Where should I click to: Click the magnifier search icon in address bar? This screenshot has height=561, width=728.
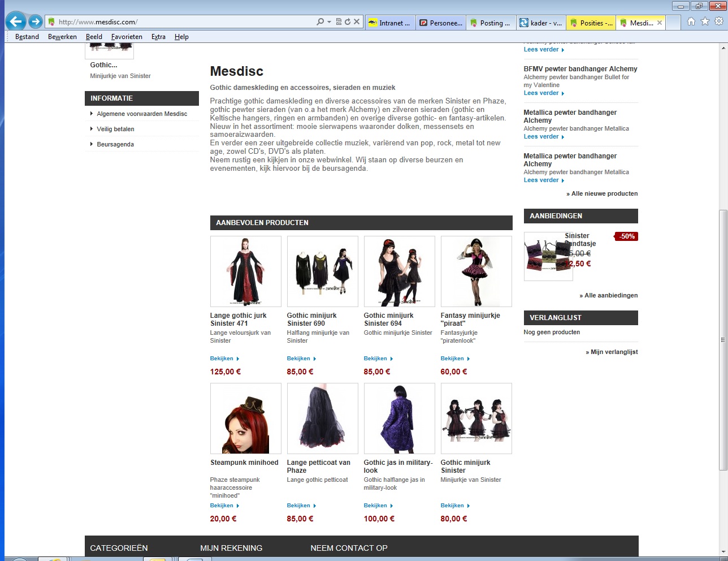pyautogui.click(x=320, y=22)
